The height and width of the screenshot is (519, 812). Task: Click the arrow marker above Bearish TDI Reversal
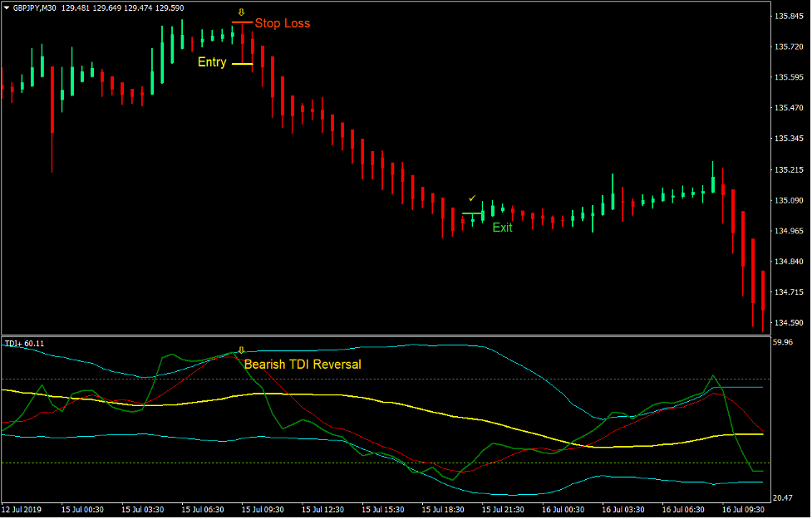click(242, 350)
